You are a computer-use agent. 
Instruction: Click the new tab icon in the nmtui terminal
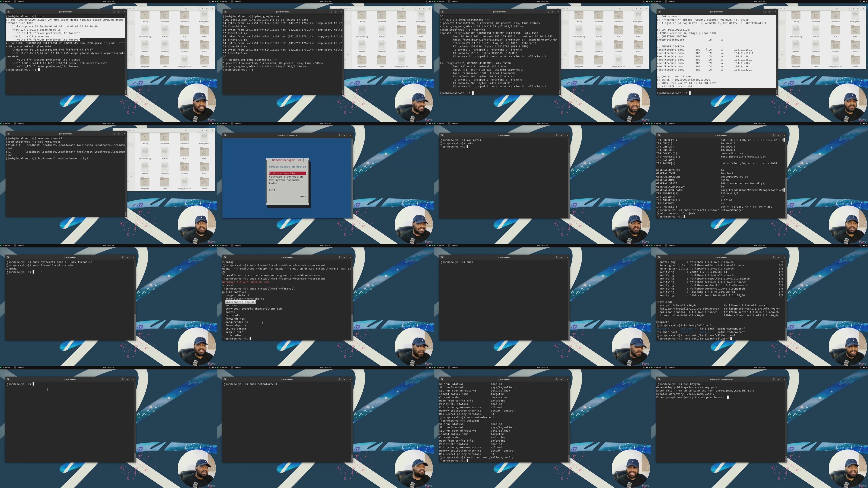click(225, 135)
